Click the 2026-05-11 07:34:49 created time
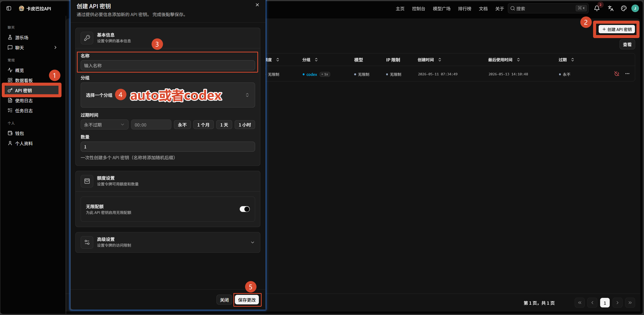The width and height of the screenshot is (644, 315). [438, 74]
